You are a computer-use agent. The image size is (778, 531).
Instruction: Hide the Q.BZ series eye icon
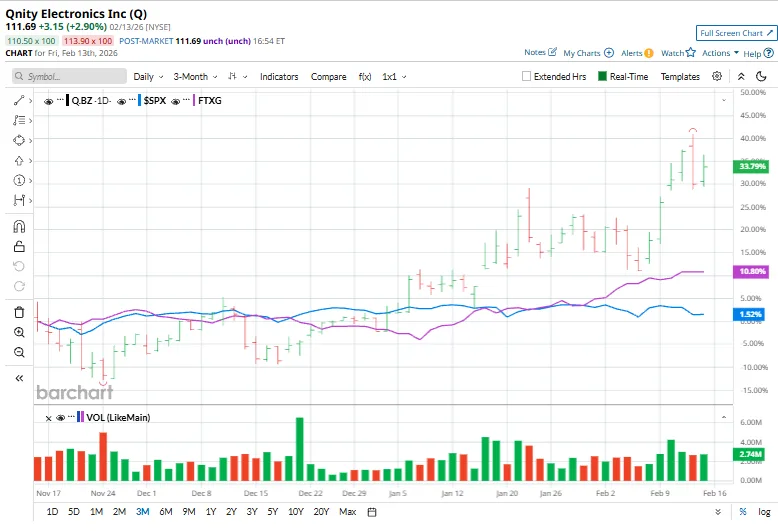pos(49,101)
